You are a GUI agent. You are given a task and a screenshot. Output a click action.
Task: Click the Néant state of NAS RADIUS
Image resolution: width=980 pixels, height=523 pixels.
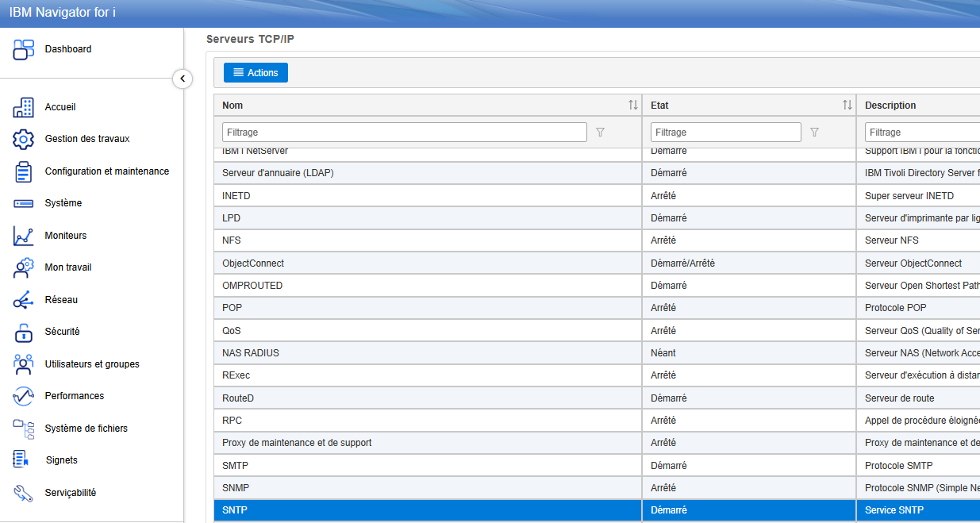click(x=663, y=353)
